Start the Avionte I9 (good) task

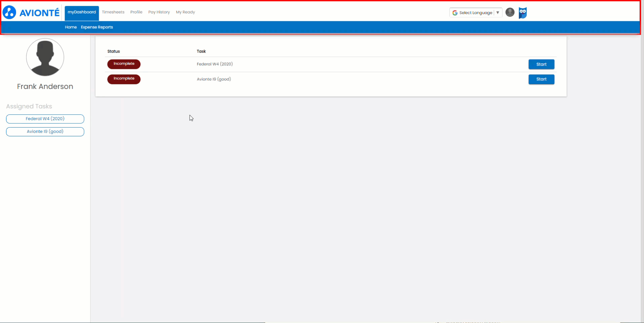[541, 79]
